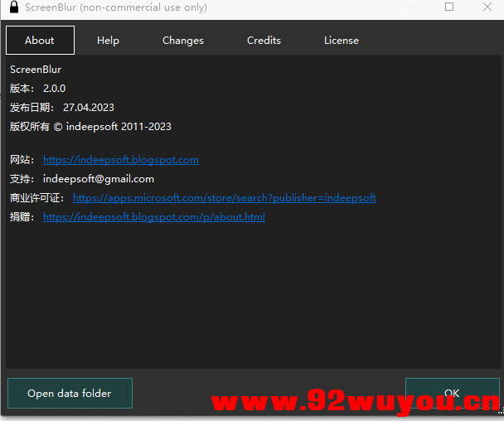Click the version number 2.0.0
Image resolution: width=504 pixels, height=421 pixels.
(x=55, y=89)
